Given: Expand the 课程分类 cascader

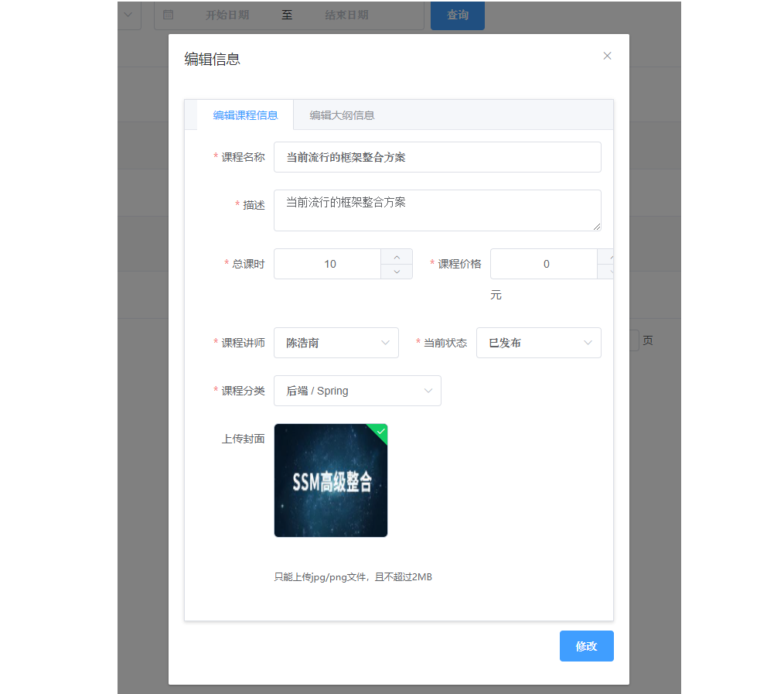Looking at the screenshot, I should pyautogui.click(x=357, y=391).
